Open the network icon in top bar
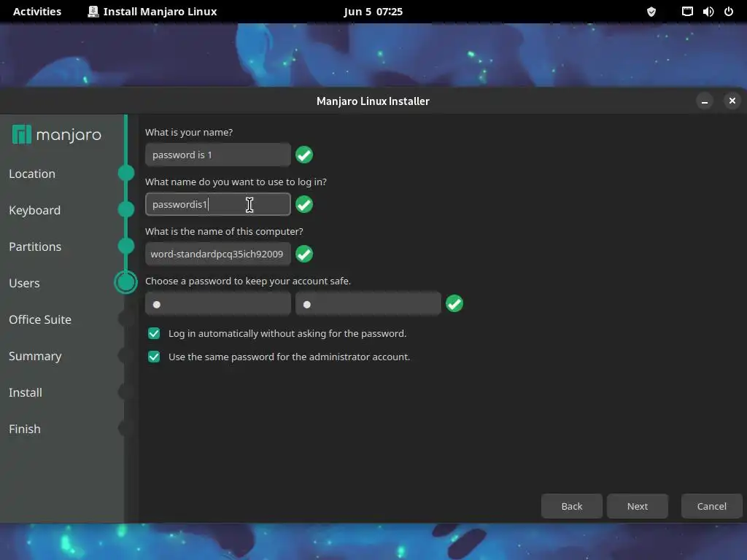This screenshot has height=560, width=747. 687,12
